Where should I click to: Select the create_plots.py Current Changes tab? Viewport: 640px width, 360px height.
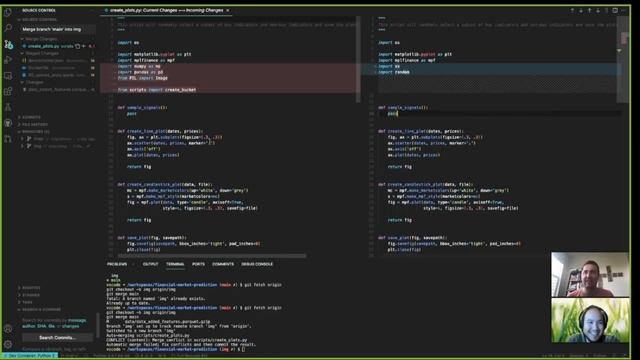tap(167, 10)
